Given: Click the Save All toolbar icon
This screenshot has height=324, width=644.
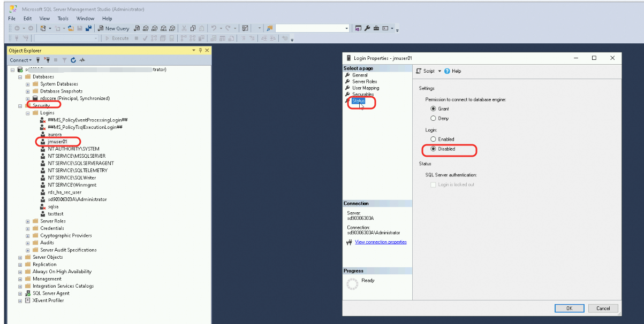Looking at the screenshot, I should point(88,28).
